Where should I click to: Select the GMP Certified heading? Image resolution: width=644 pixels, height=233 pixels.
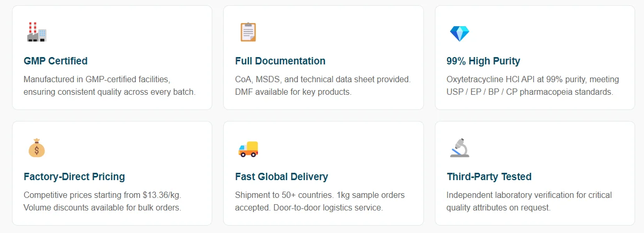pyautogui.click(x=55, y=61)
